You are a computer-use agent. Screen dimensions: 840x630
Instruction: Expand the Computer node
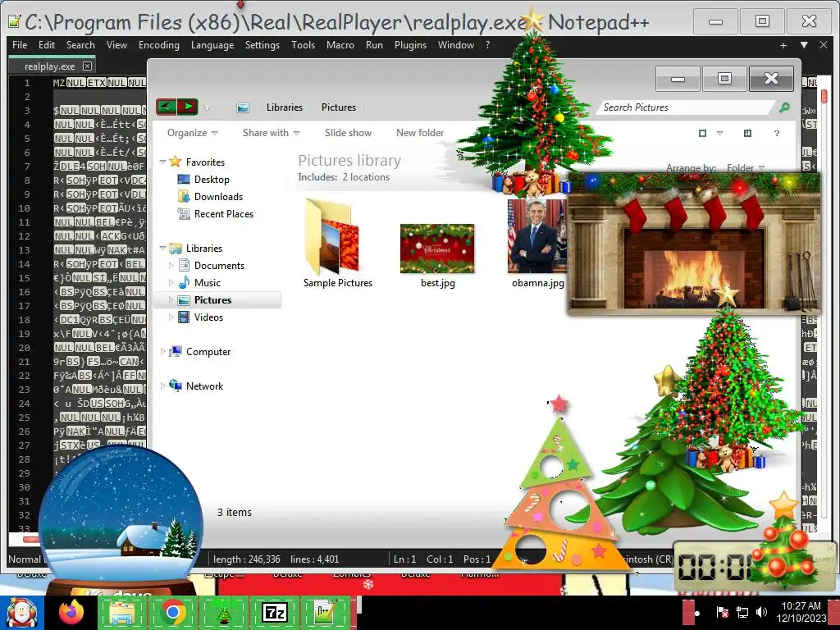(x=163, y=351)
